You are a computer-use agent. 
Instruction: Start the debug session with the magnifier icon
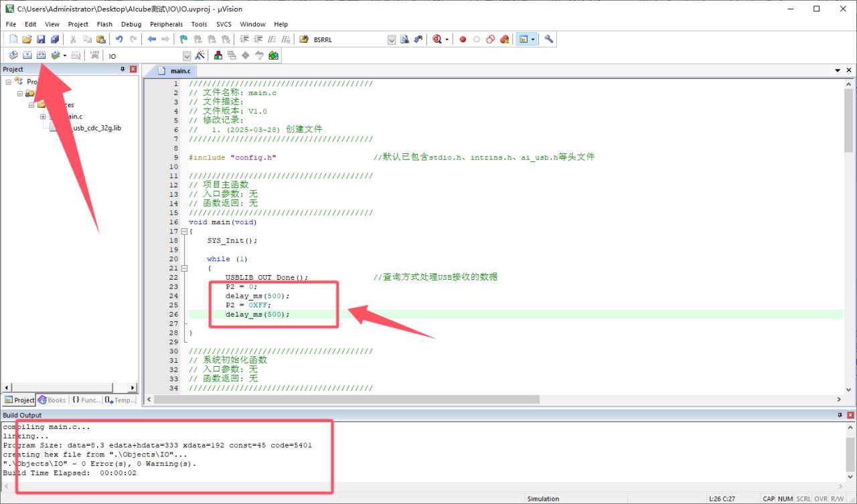pyautogui.click(x=437, y=39)
